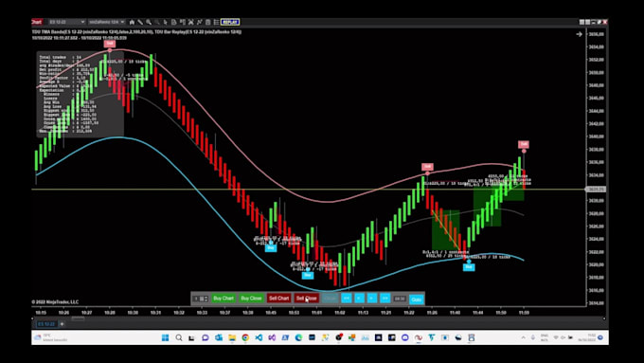
Task: Open the instrument selector dropdown ES 12-22
Action: (x=66, y=22)
